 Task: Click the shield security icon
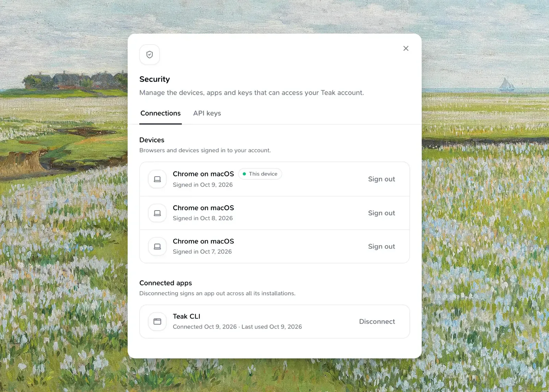click(x=150, y=55)
